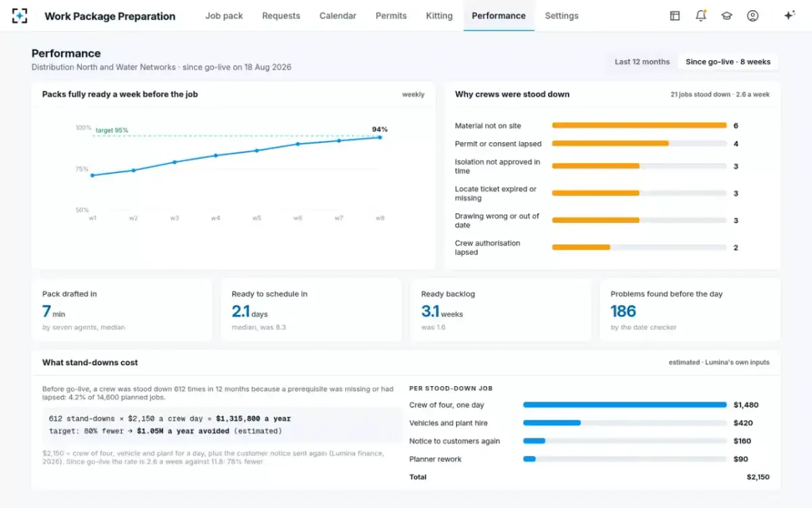Click the Material not on site bar

(639, 125)
